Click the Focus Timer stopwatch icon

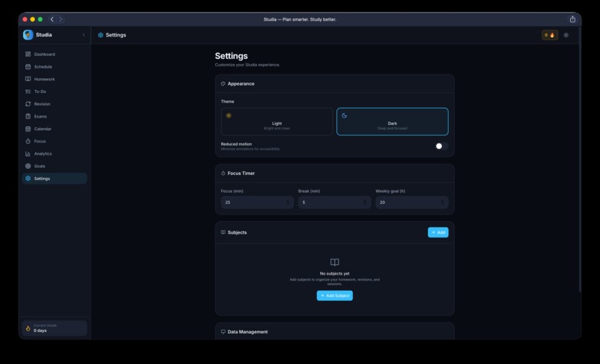[223, 173]
